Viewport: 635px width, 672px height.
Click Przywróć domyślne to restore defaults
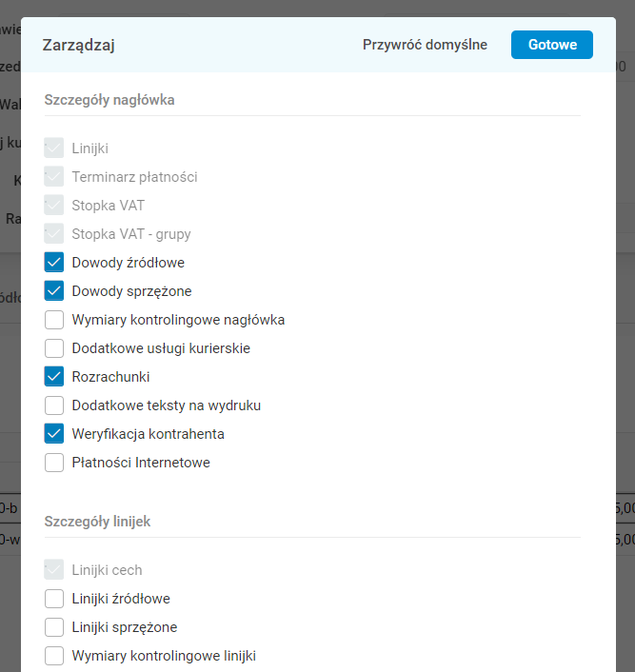425,45
